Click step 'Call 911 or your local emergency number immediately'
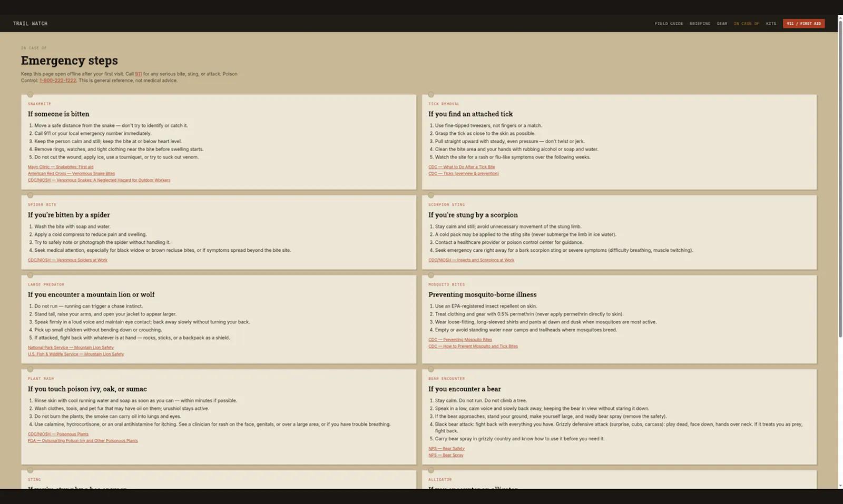The height and width of the screenshot is (504, 843). click(93, 134)
